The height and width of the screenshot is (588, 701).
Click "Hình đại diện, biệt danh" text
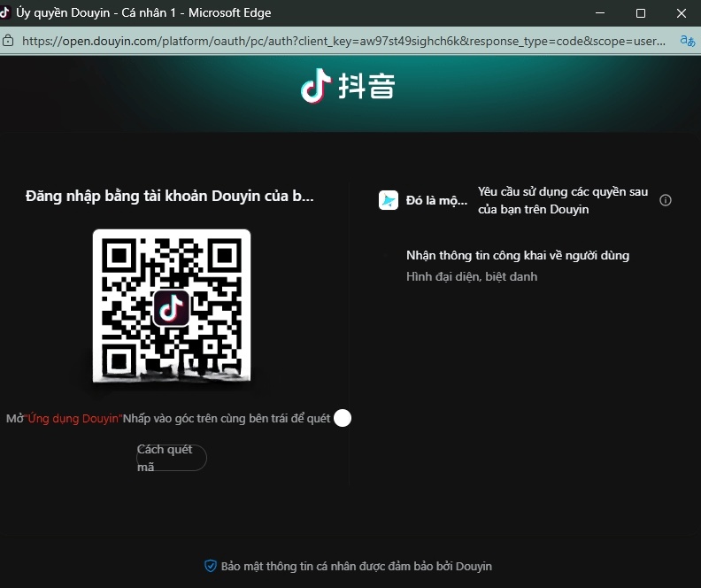point(472,277)
